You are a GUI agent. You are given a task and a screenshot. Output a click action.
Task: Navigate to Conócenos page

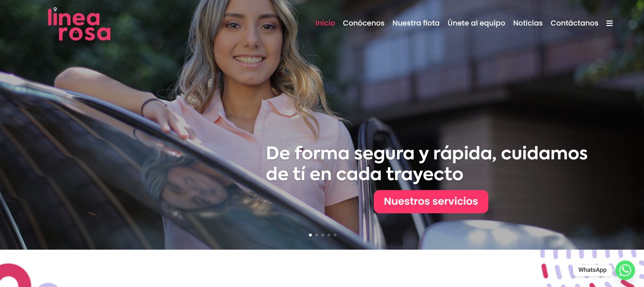point(363,23)
